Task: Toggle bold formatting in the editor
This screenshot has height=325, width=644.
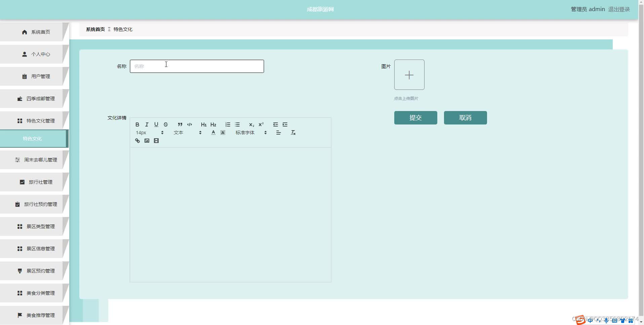Action: (137, 124)
